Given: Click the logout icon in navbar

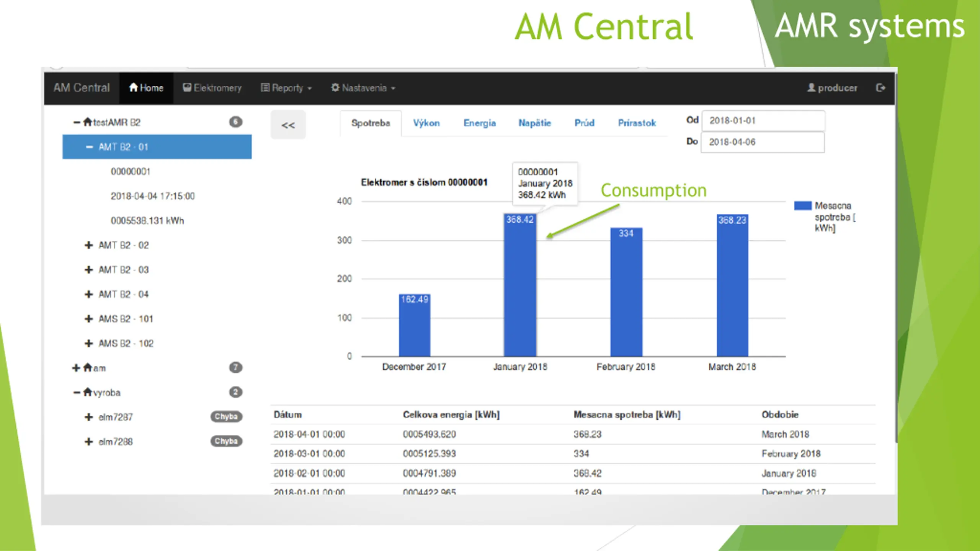Looking at the screenshot, I should 880,88.
